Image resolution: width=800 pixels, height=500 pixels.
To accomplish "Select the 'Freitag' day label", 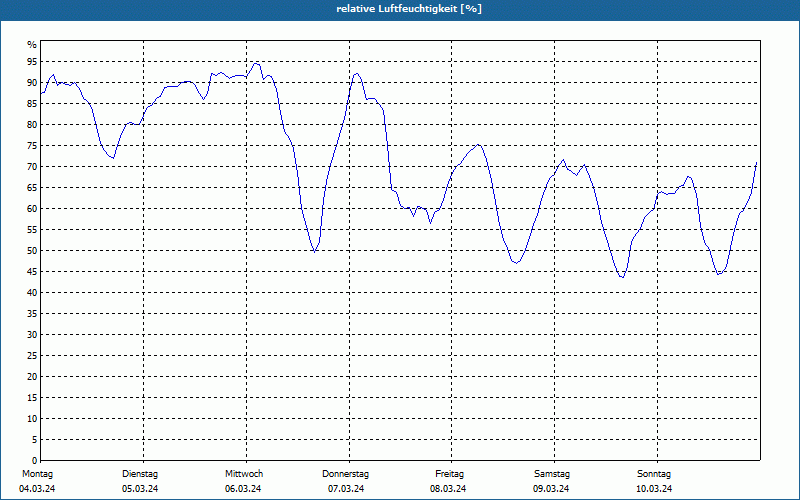I will pyautogui.click(x=449, y=474).
